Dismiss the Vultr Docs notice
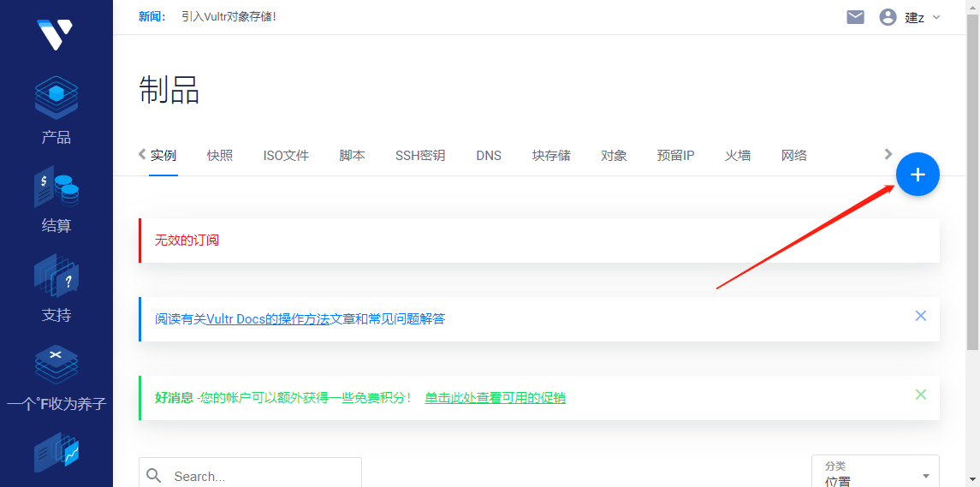This screenshot has width=980, height=487. [920, 316]
